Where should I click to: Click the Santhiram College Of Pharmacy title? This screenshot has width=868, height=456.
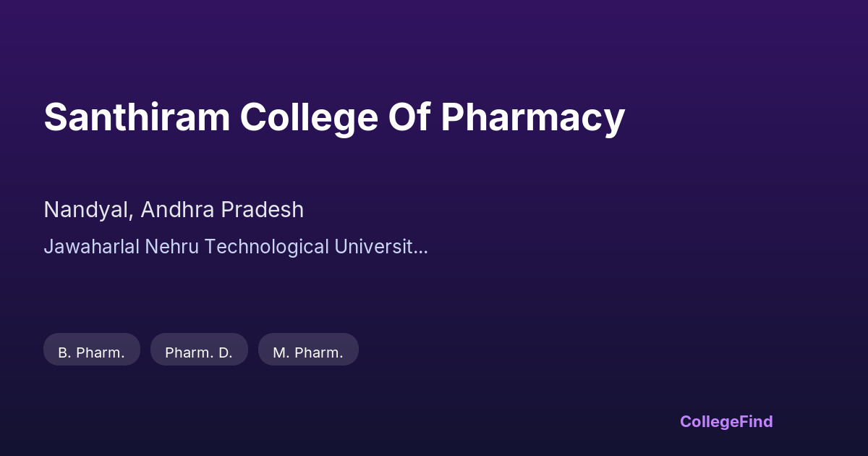[x=334, y=117]
